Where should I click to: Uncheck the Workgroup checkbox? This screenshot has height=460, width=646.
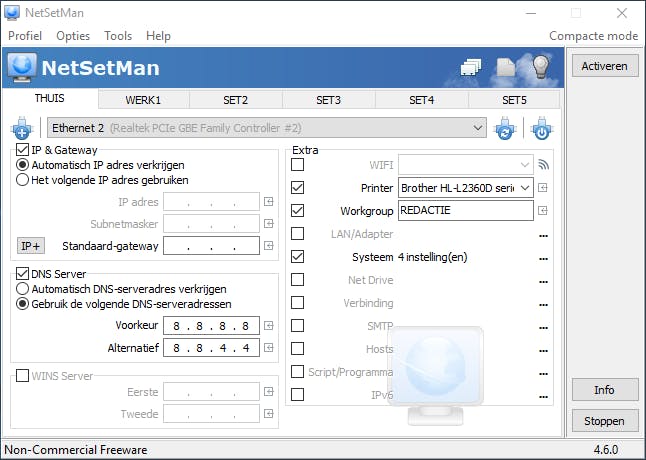click(x=297, y=211)
